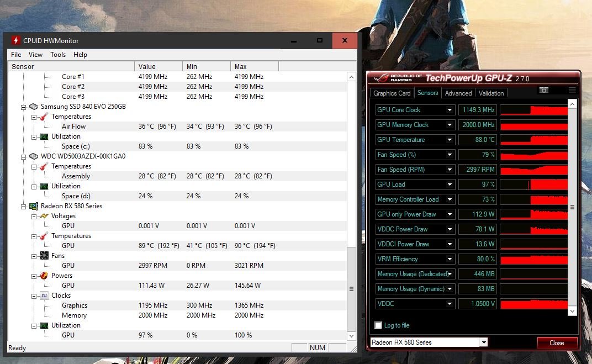Screen dimensions: 592x364
Task: Click the Max column header
Action: point(255,66)
